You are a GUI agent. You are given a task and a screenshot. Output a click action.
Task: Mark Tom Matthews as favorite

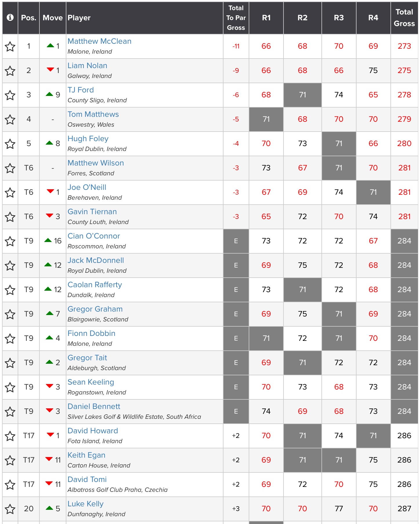click(x=10, y=119)
